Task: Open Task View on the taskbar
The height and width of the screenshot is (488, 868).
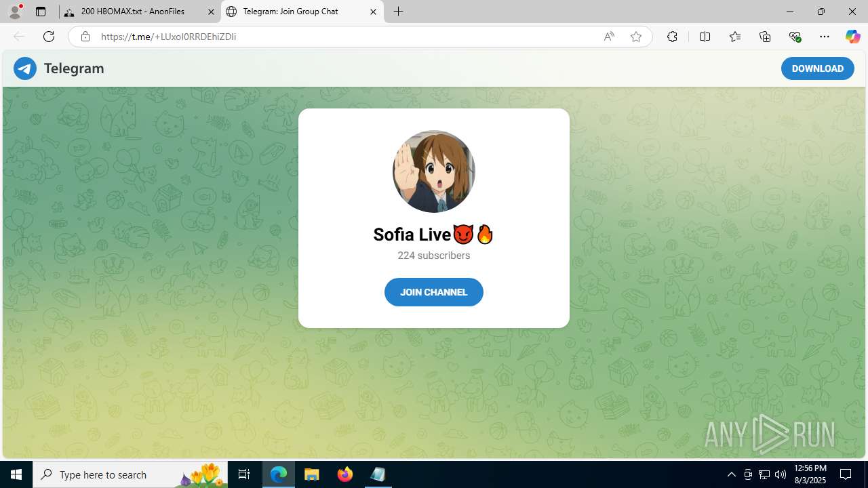Action: click(x=244, y=474)
